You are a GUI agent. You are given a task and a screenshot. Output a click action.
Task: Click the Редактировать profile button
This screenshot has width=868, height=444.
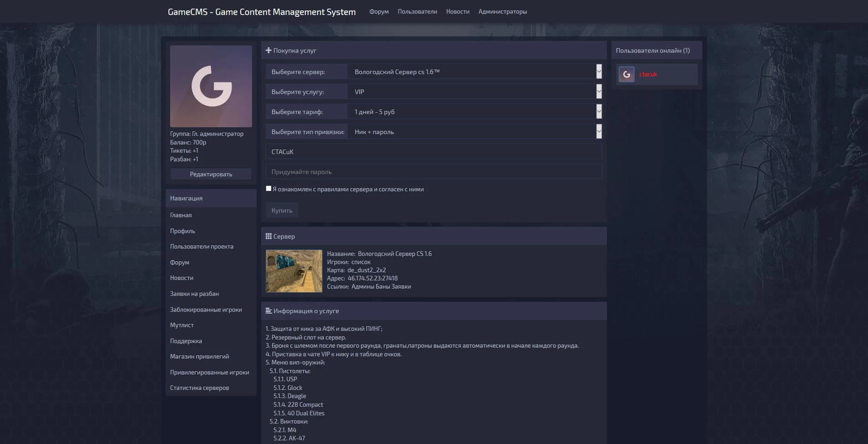(211, 174)
